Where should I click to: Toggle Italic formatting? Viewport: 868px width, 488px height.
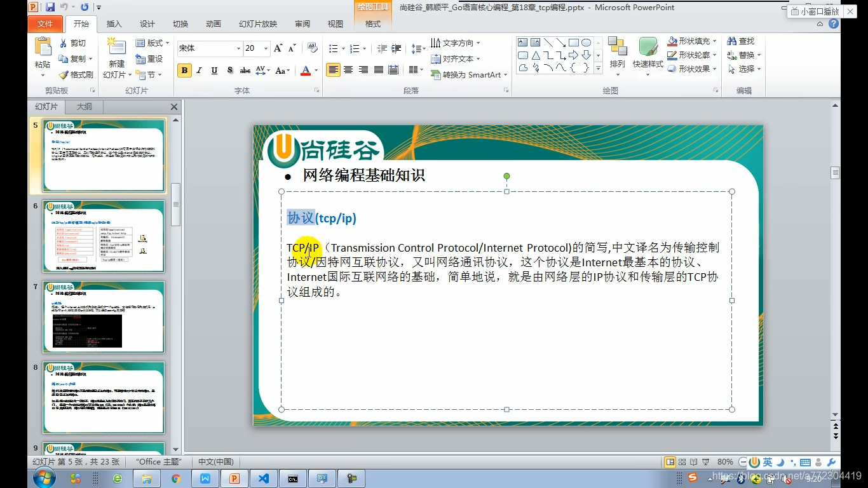(x=199, y=71)
